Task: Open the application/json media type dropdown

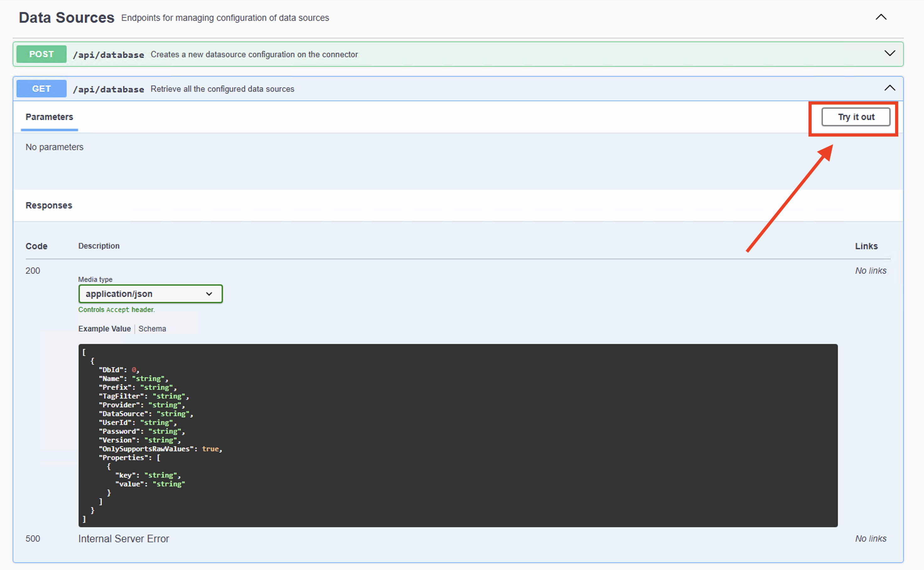Action: (x=150, y=294)
